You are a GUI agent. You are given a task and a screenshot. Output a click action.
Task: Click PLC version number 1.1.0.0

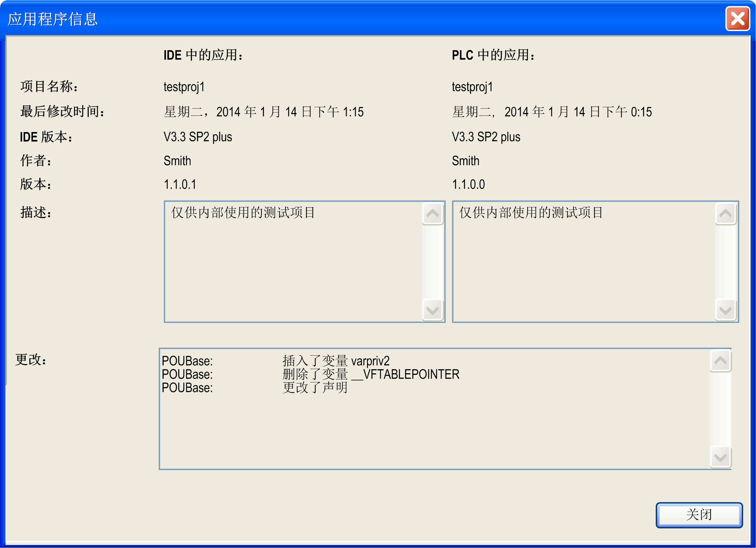click(x=468, y=184)
